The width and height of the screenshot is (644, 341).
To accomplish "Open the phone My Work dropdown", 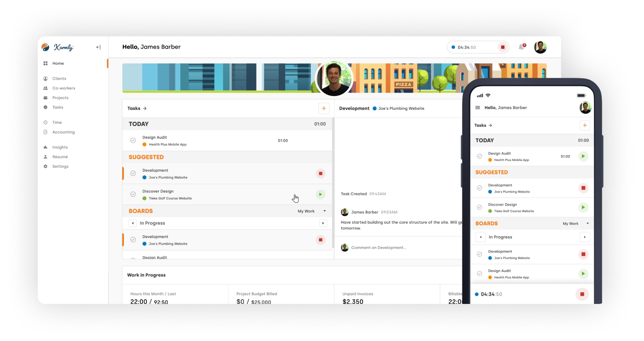I will coord(576,224).
